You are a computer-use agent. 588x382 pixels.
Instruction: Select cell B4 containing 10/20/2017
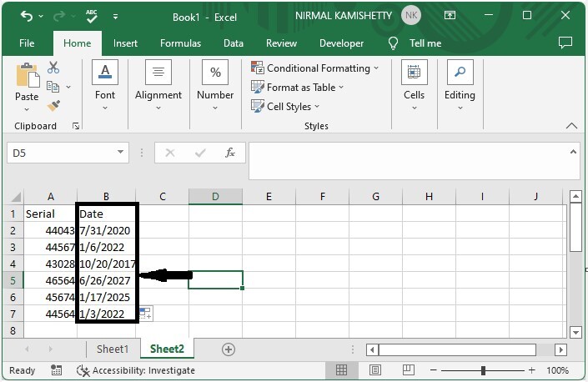107,264
